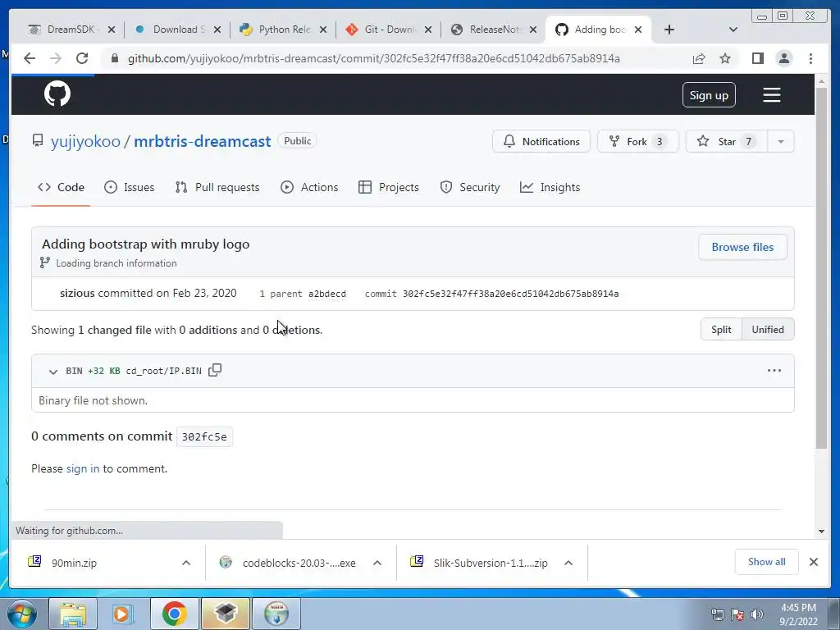Open the Code tab

[61, 187]
